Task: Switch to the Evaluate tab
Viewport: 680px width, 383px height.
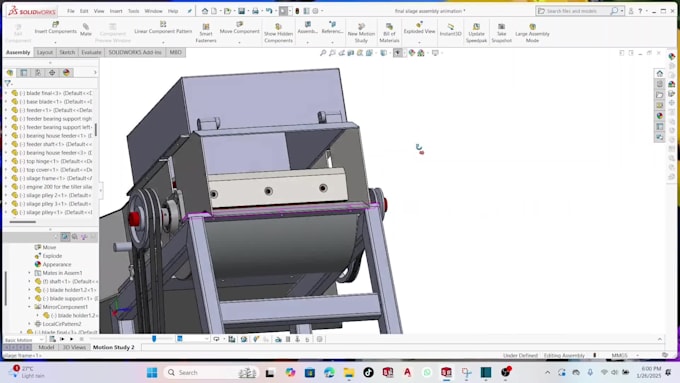Action: click(91, 52)
